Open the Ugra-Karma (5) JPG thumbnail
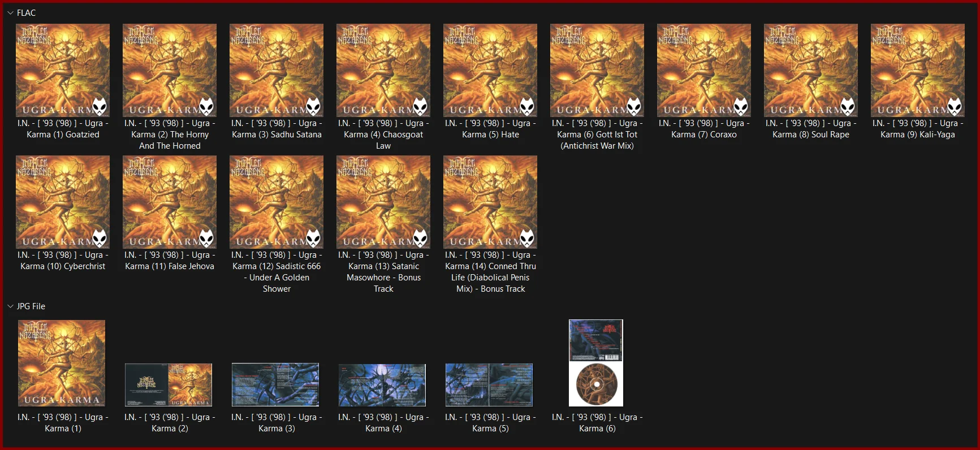Screen dimensions: 980x450 click(489, 385)
